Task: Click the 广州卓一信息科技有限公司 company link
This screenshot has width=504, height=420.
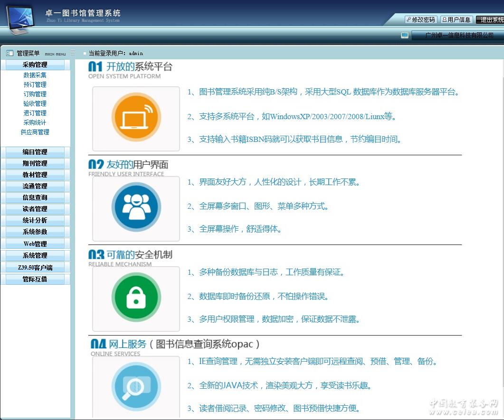Action: pos(459,35)
